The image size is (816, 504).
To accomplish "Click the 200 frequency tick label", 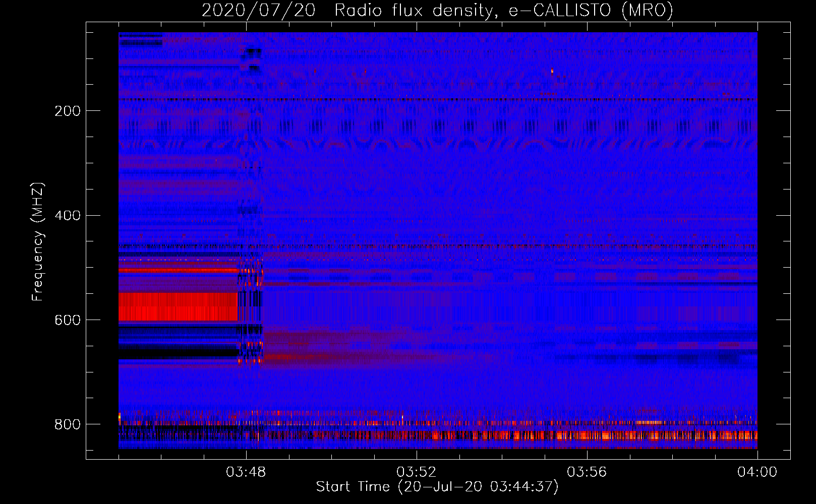I will 68,111.
